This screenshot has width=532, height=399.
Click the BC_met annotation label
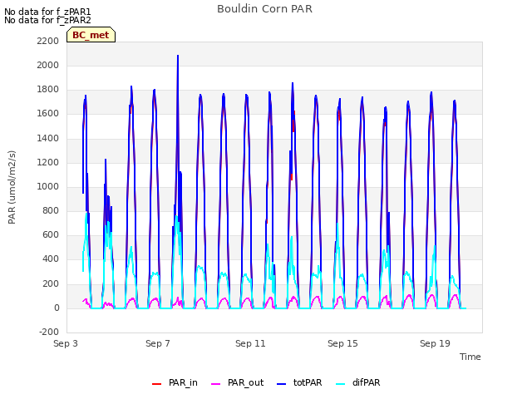[x=91, y=35]
